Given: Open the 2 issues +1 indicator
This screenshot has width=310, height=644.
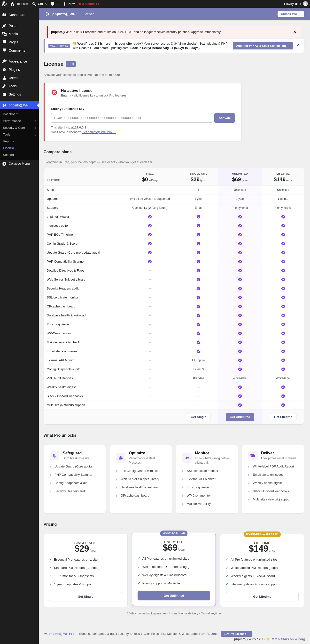Looking at the screenshot, I should (x=89, y=4).
